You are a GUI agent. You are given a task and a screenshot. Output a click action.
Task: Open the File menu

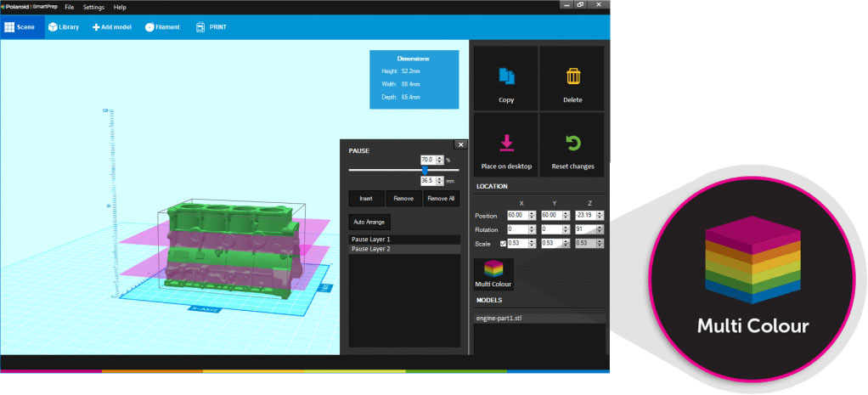coord(69,7)
